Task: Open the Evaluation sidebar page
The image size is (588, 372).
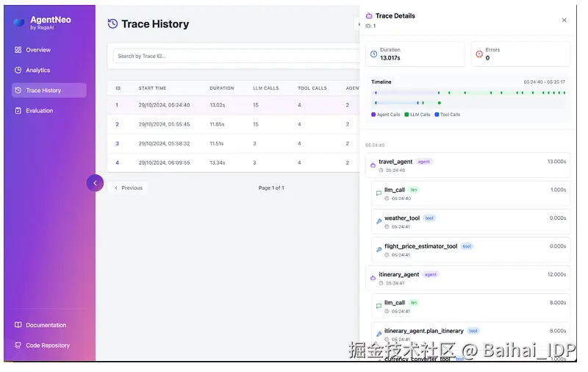Action: click(49, 110)
